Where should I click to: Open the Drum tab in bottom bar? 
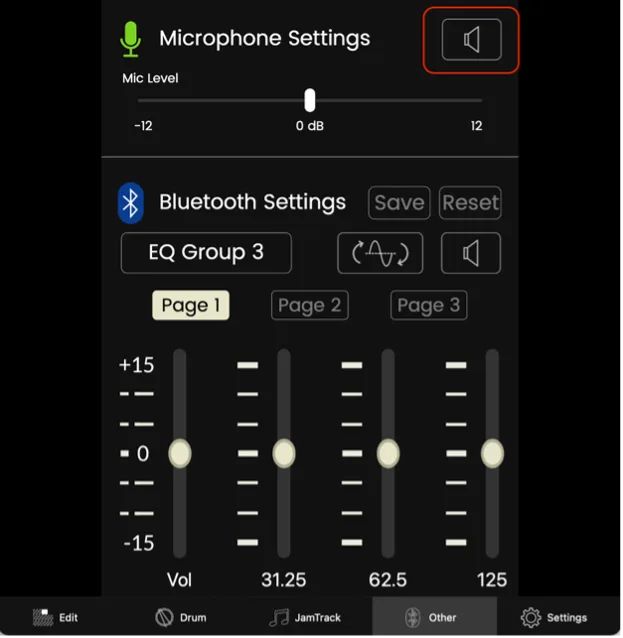[x=181, y=619]
